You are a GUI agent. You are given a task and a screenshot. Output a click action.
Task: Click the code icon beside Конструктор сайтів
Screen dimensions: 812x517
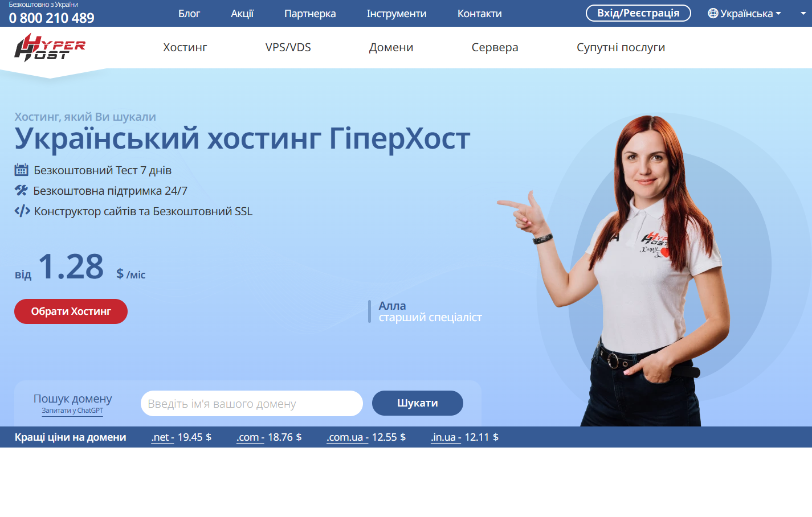tap(22, 211)
